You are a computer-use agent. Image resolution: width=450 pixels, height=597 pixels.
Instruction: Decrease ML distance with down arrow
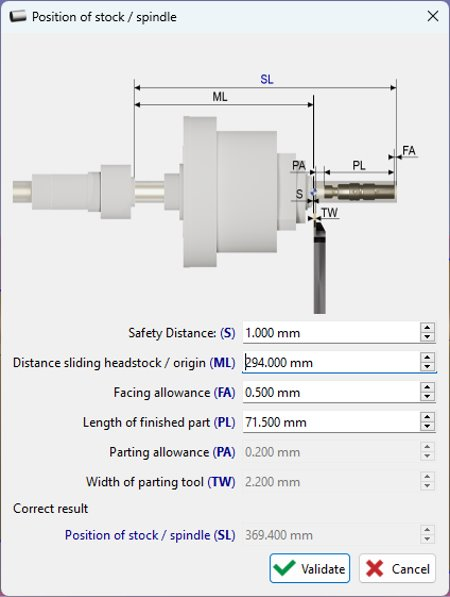click(428, 367)
